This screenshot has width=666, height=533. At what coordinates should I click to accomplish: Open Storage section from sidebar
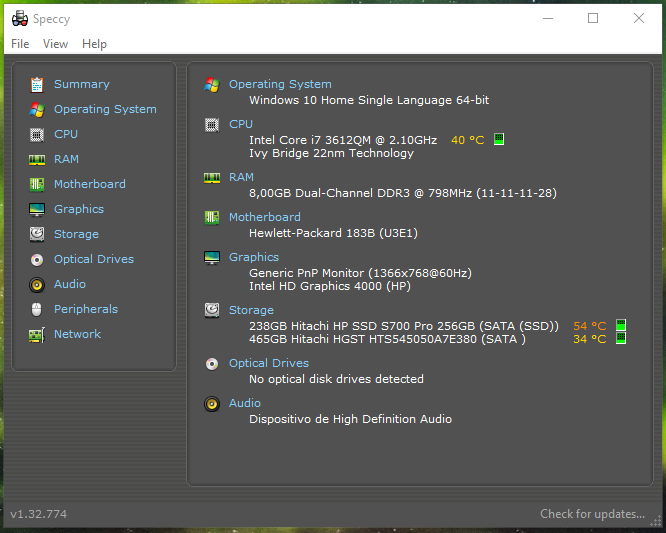click(x=76, y=234)
